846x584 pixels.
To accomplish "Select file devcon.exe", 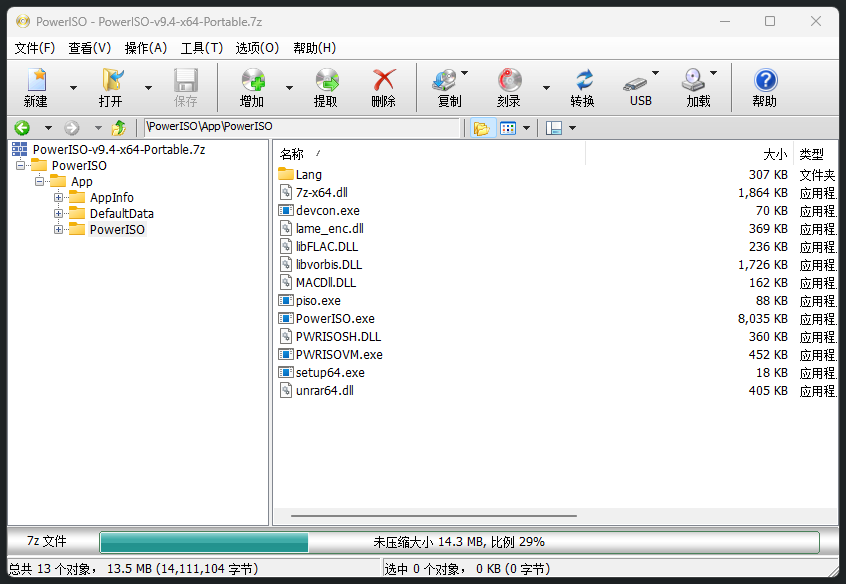I will tap(328, 210).
